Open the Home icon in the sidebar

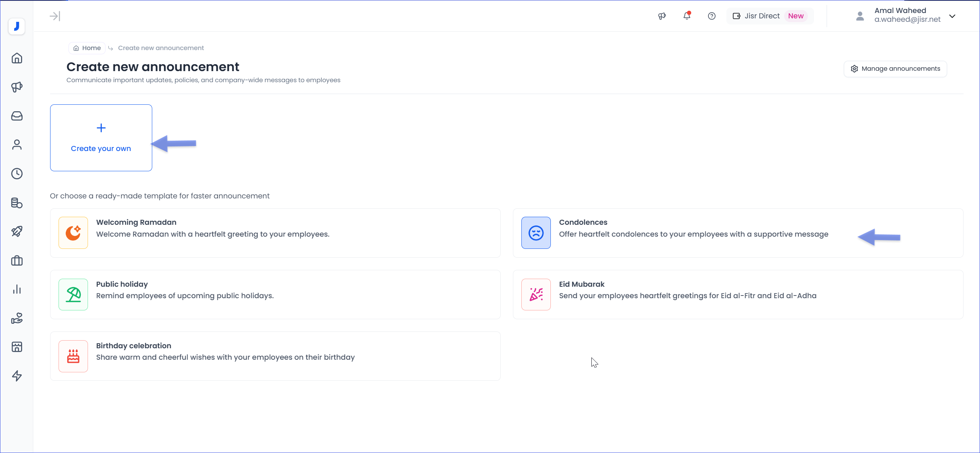(17, 58)
